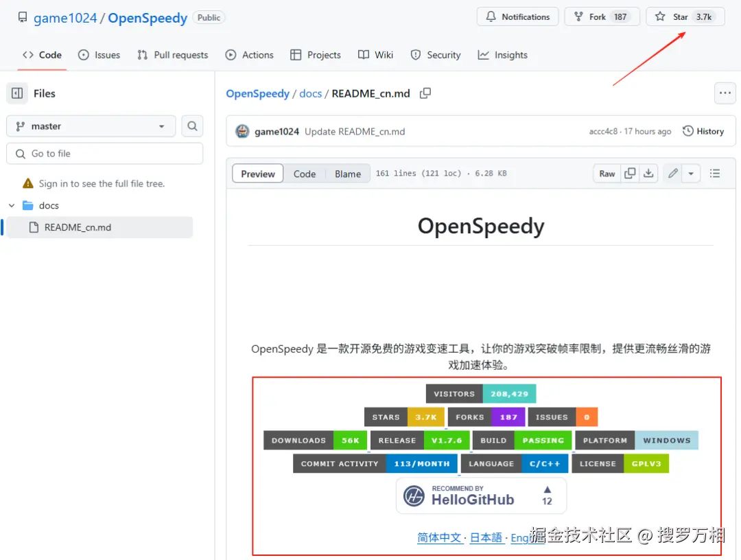Open the OpenSpeedy repository link

[148, 18]
